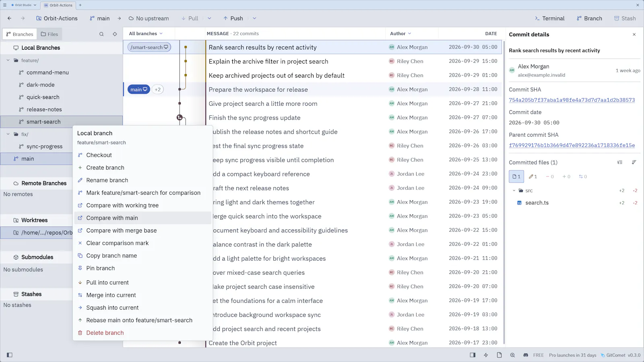Close the Commit details panel
Image resolution: width=644 pixels, height=362 pixels.
[x=634, y=35]
